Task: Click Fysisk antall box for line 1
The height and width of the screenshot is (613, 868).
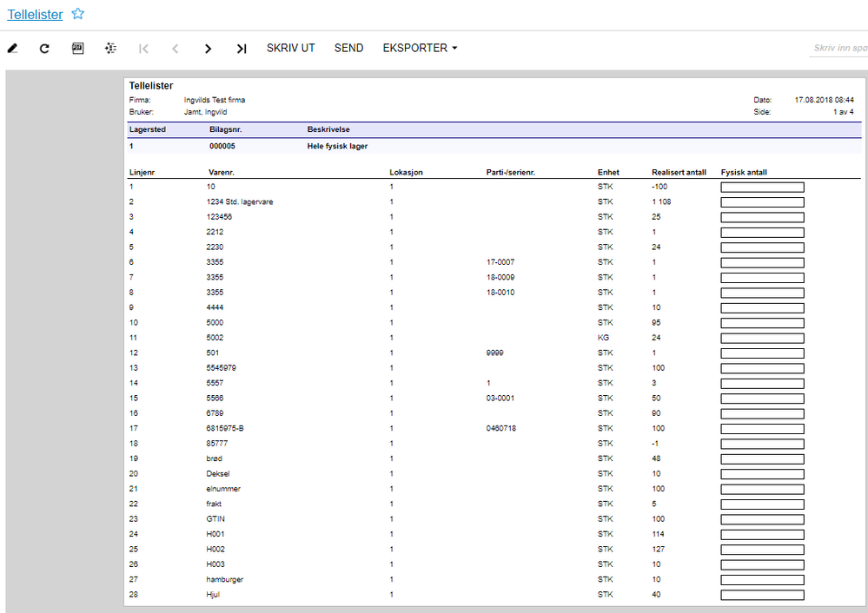Action: pyautogui.click(x=762, y=188)
